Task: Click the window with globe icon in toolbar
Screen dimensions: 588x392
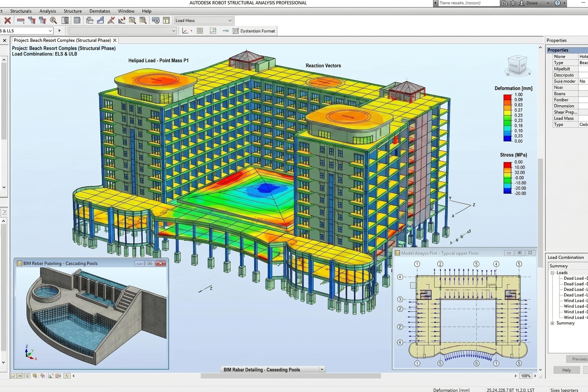Action: tap(156, 20)
